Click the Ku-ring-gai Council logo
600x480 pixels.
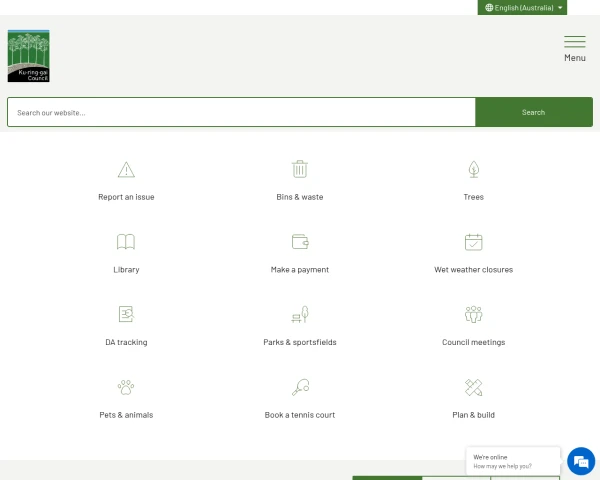point(29,56)
